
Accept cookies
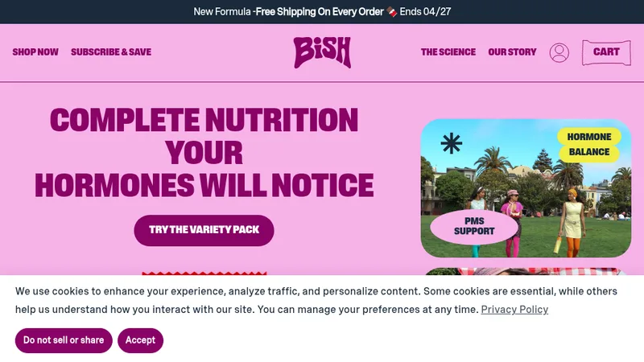[x=140, y=340]
